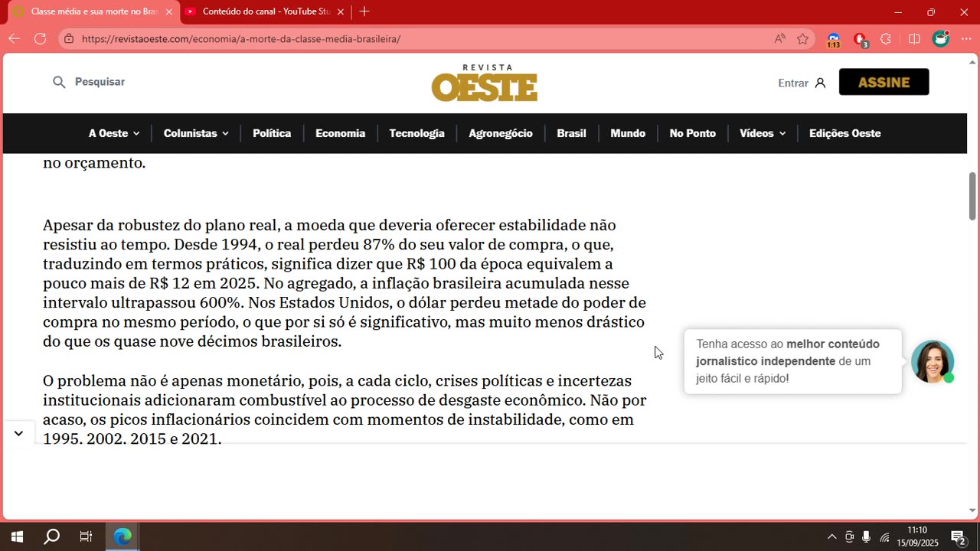980x551 pixels.
Task: Open the No Ponto section
Action: [693, 133]
